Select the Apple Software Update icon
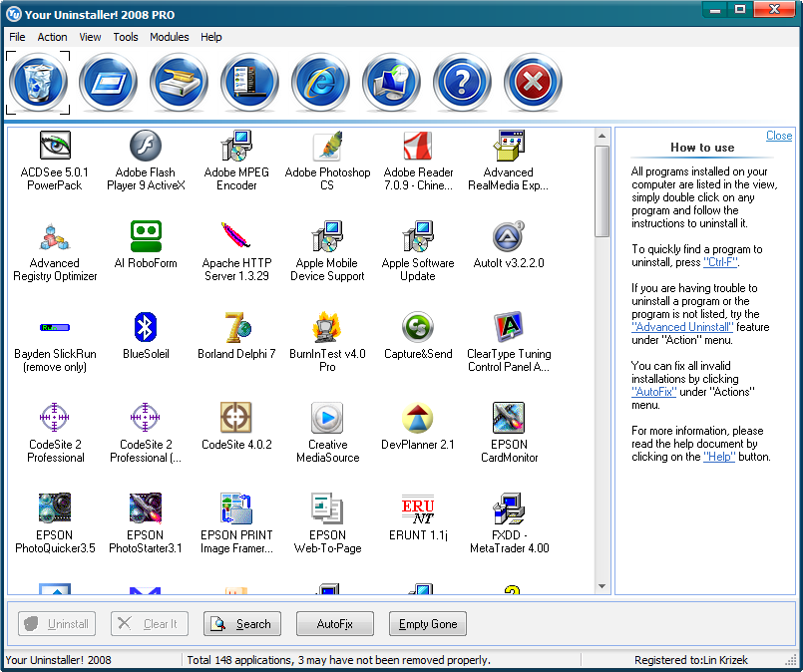803x672 pixels. click(x=418, y=236)
